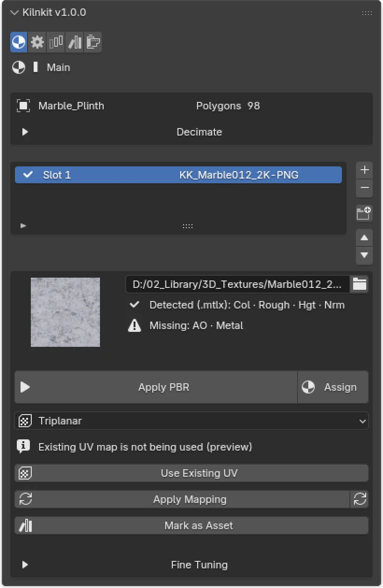383x588 pixels.
Task: Expand the Fine Tuning section
Action: [x=191, y=565]
